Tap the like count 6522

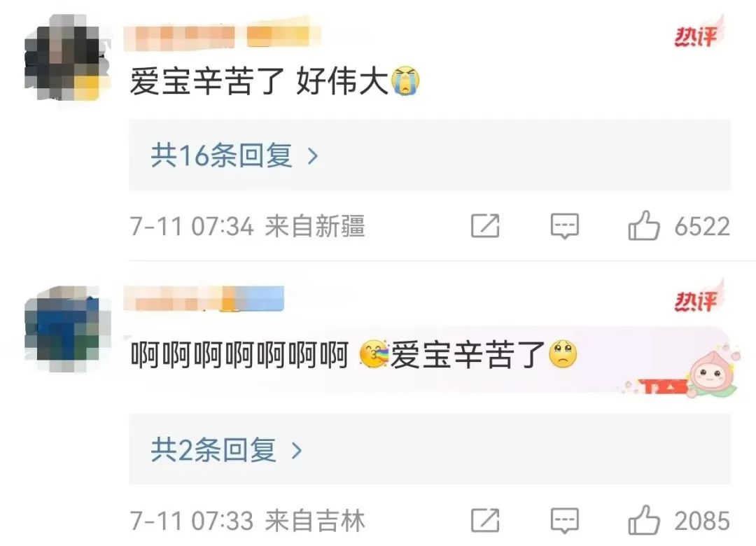[702, 226]
